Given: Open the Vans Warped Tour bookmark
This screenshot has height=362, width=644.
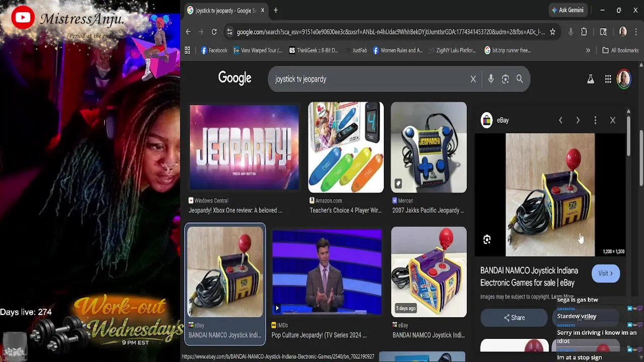Looking at the screenshot, I should click(x=258, y=50).
